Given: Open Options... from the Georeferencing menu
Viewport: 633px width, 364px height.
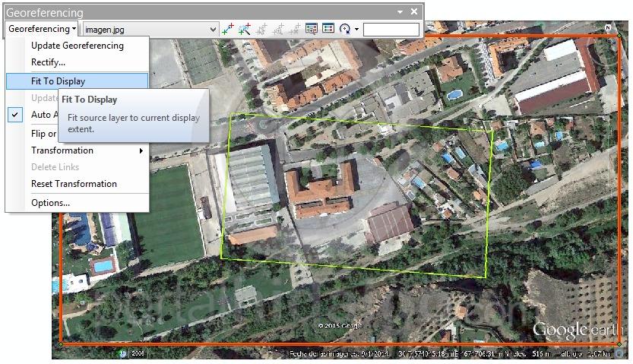Looking at the screenshot, I should tap(50, 203).
